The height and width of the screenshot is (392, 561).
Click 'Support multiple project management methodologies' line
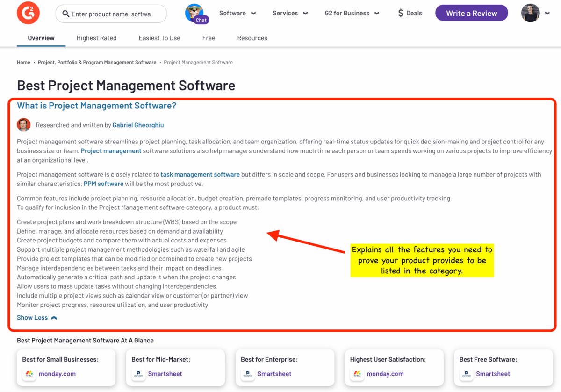[x=131, y=249]
